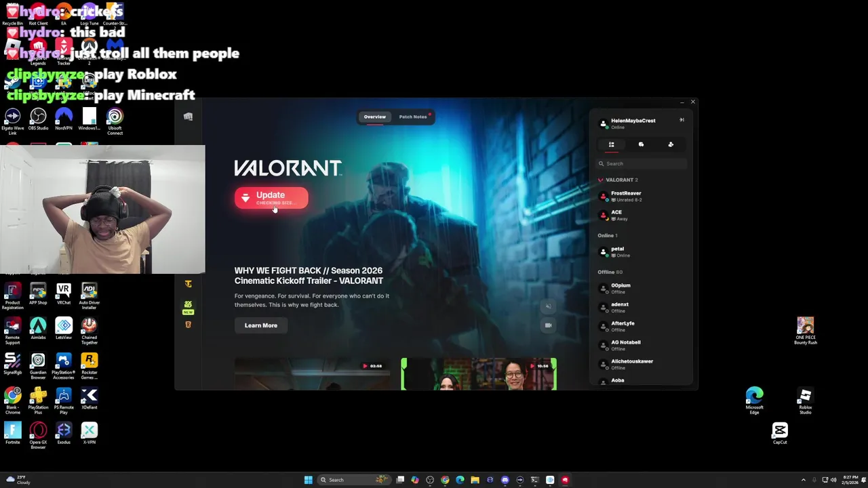Open PlayStation Plus desktop icon
Screen dimensions: 868x488
38,401
